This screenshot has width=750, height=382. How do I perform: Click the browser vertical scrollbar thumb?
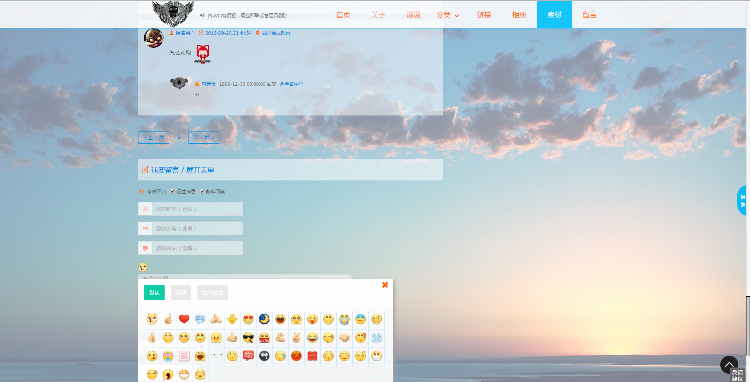[747, 326]
